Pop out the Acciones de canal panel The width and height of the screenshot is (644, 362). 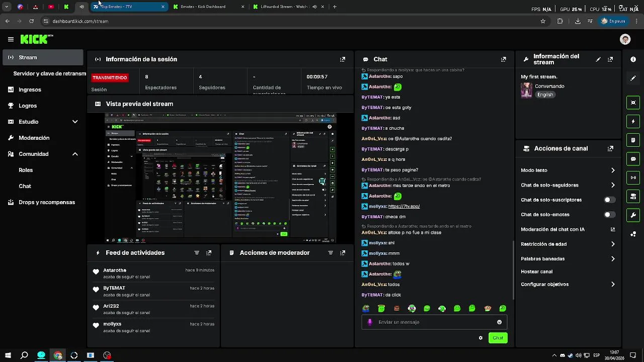pyautogui.click(x=610, y=149)
